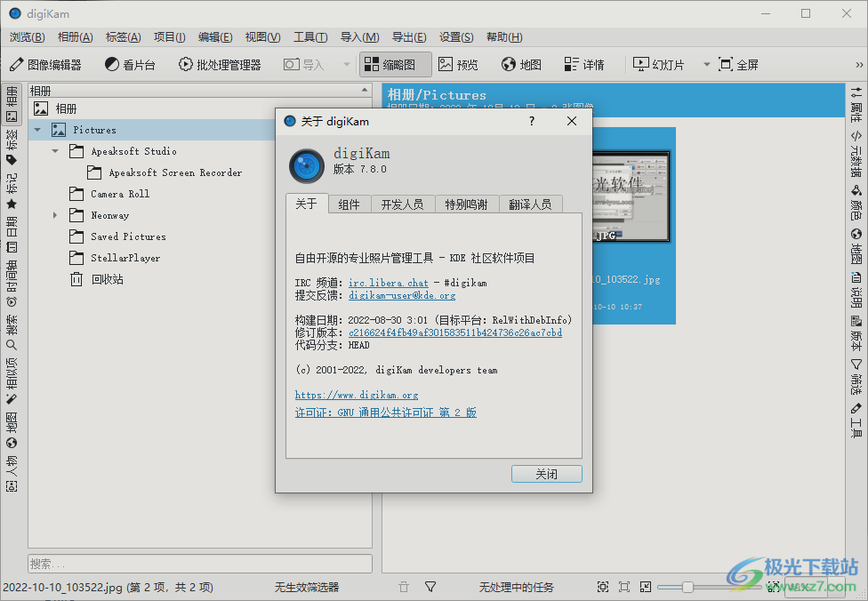Open the 日期 dates sidebar tab
The width and height of the screenshot is (868, 601).
pos(12,235)
